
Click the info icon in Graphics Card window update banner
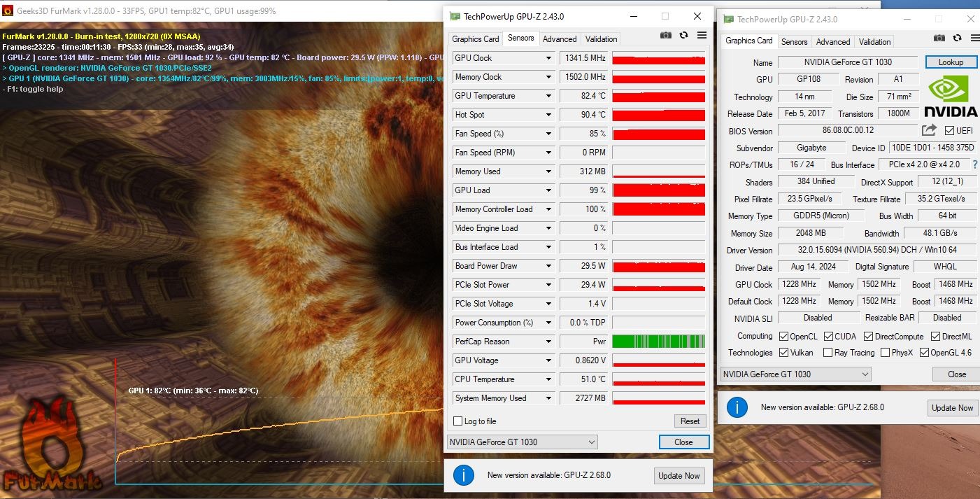(737, 407)
